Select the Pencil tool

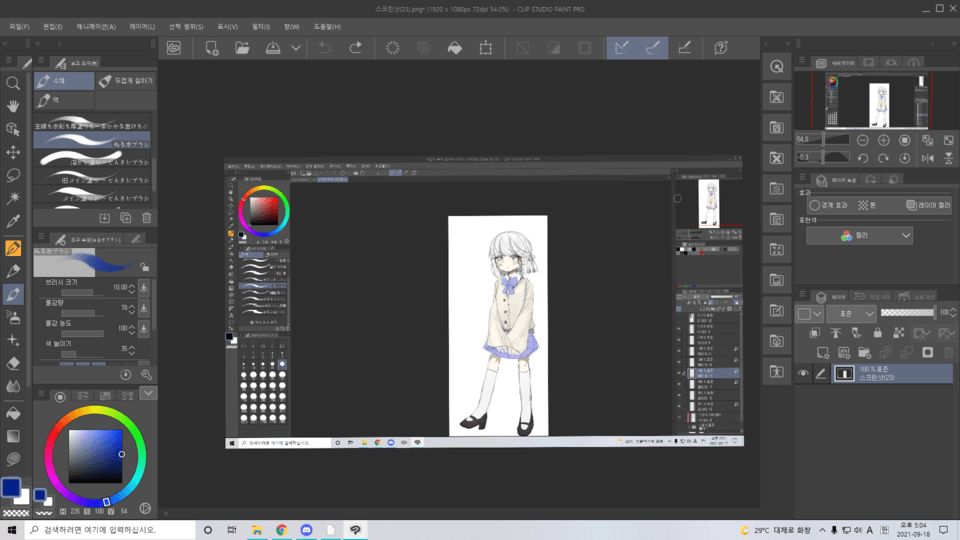point(13,271)
